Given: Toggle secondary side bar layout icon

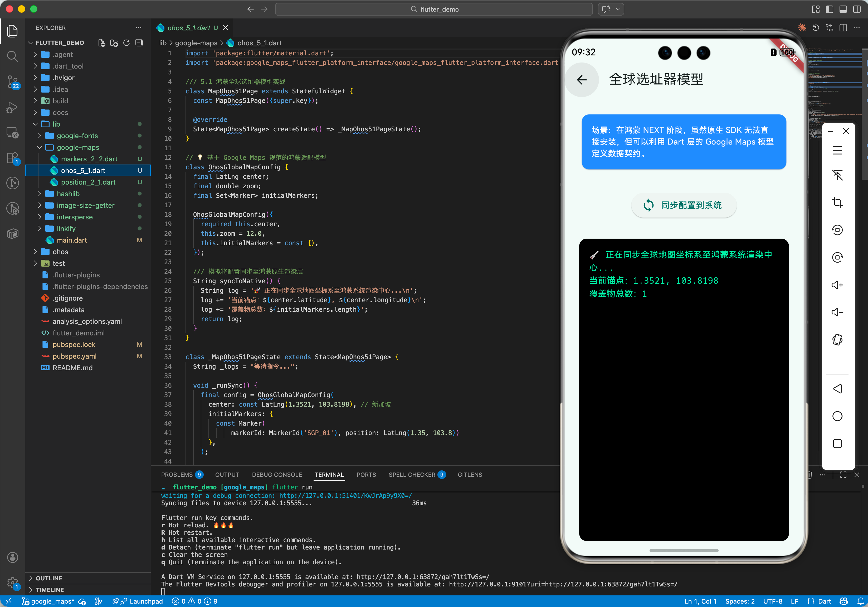Looking at the screenshot, I should click(857, 9).
